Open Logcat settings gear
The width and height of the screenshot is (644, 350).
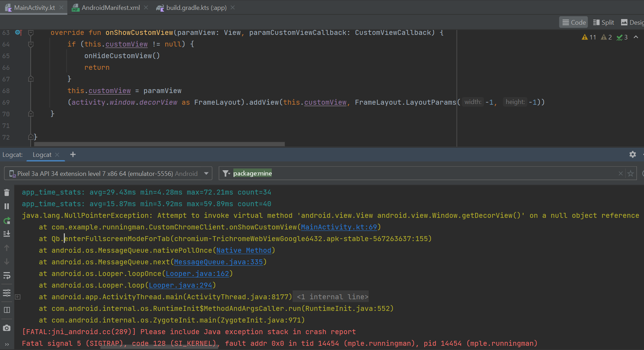pyautogui.click(x=633, y=154)
